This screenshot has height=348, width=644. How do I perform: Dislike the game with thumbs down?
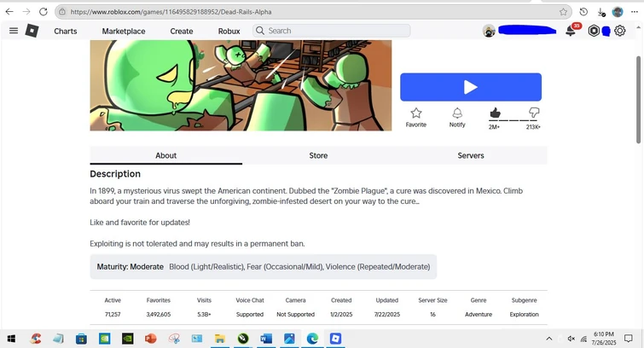[534, 113]
